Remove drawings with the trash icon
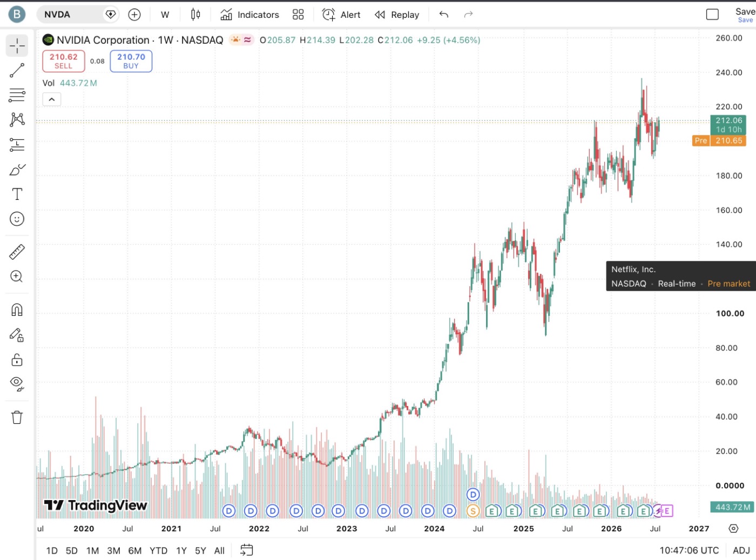756x560 pixels. [17, 417]
